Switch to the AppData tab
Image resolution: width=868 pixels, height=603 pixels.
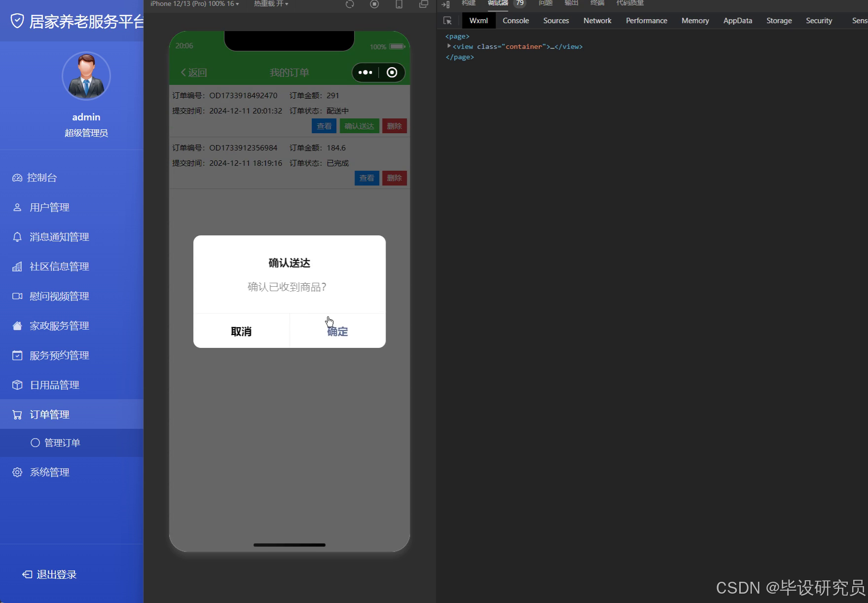coord(738,21)
